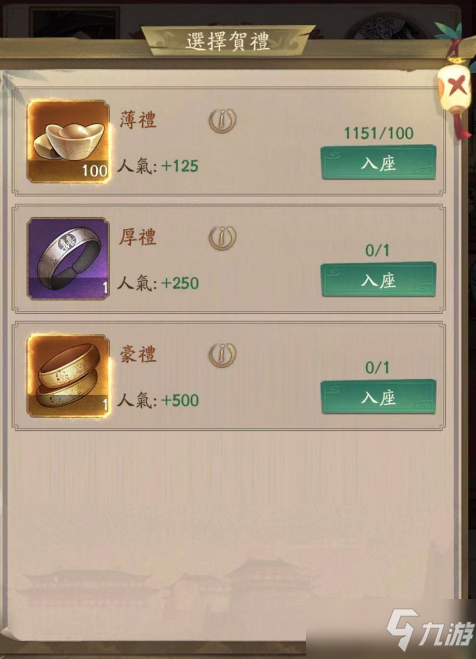This screenshot has width=476, height=659.
Task: Click the 0/1 counter above 厚禮 入座
Action: (377, 250)
